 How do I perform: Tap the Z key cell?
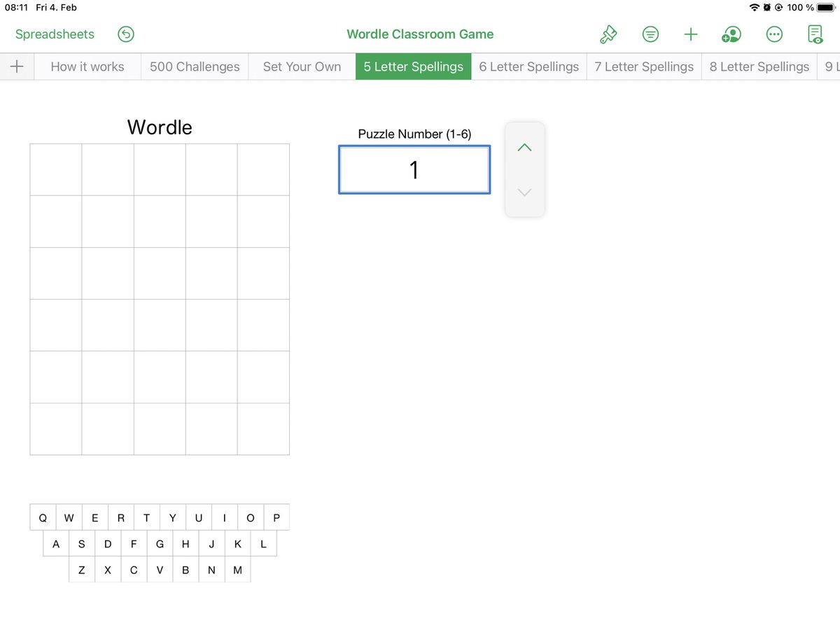click(82, 570)
